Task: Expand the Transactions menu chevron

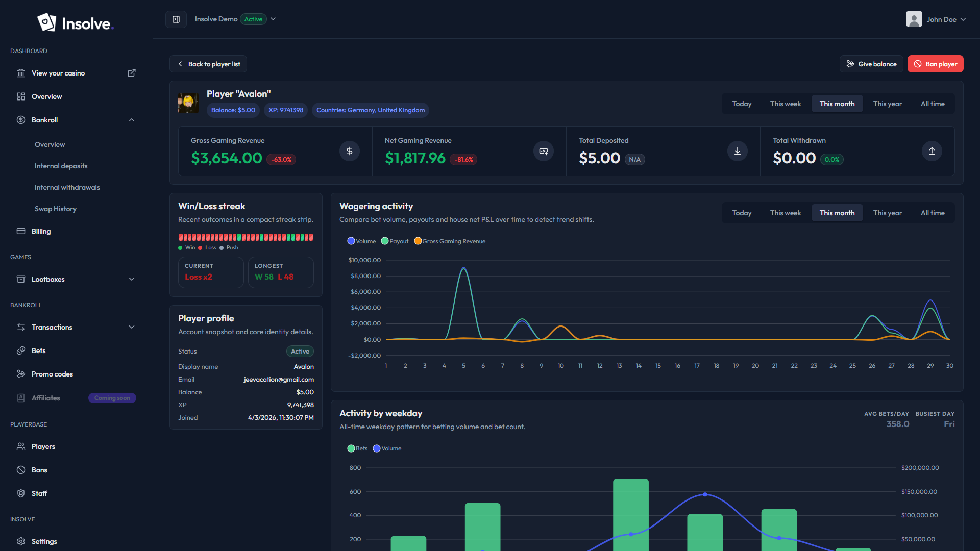Action: pos(132,327)
